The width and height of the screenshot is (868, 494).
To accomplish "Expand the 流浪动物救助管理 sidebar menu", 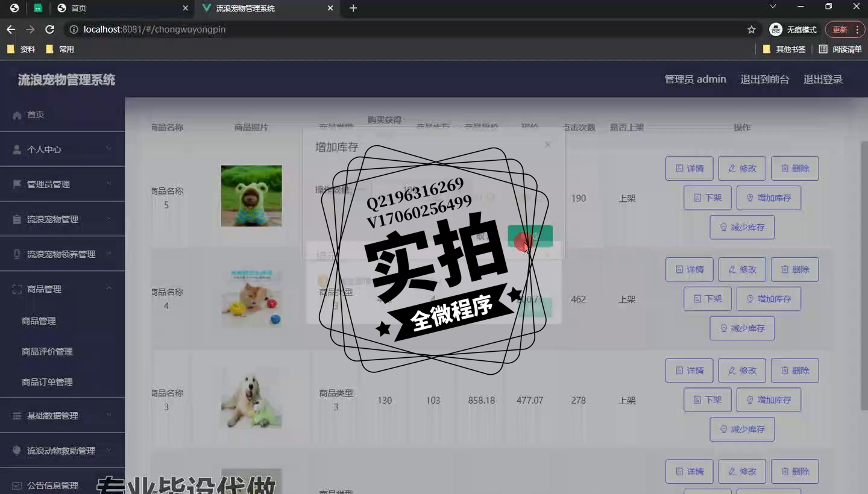I will click(62, 451).
